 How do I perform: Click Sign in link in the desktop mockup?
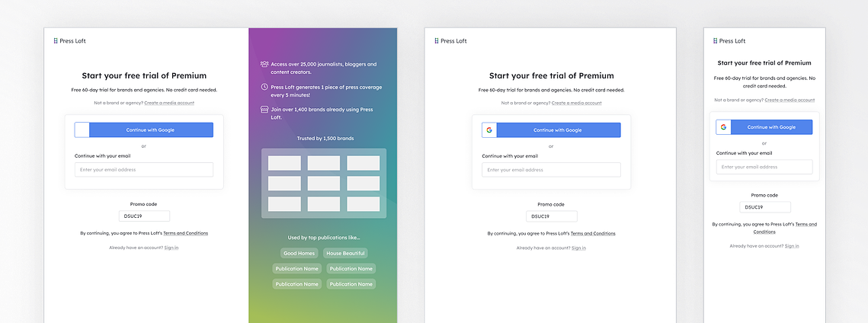pos(171,248)
